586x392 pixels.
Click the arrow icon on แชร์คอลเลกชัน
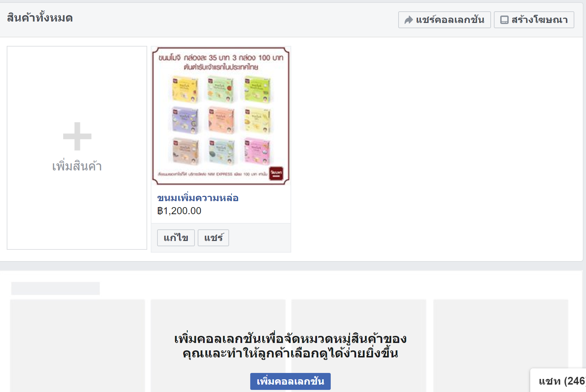point(408,20)
